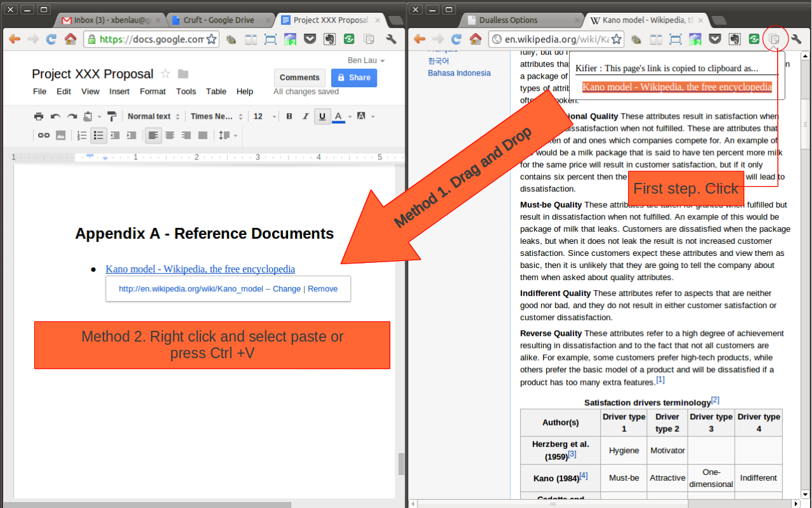Toggle underline formatting

tap(322, 116)
